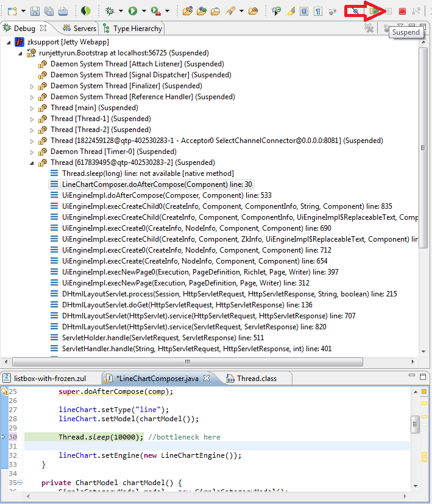Image resolution: width=432 pixels, height=504 pixels.
Task: Click the External Tools run icon
Action: pos(156,11)
